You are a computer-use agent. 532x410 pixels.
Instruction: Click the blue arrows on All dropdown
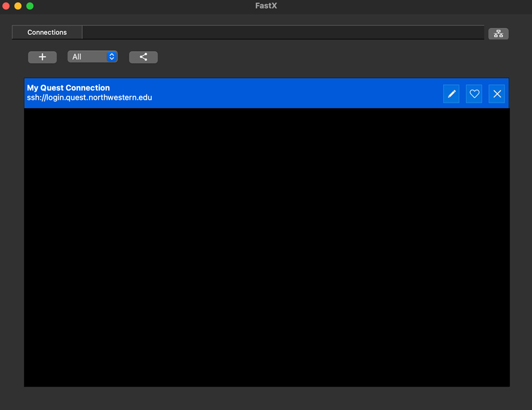(x=112, y=57)
